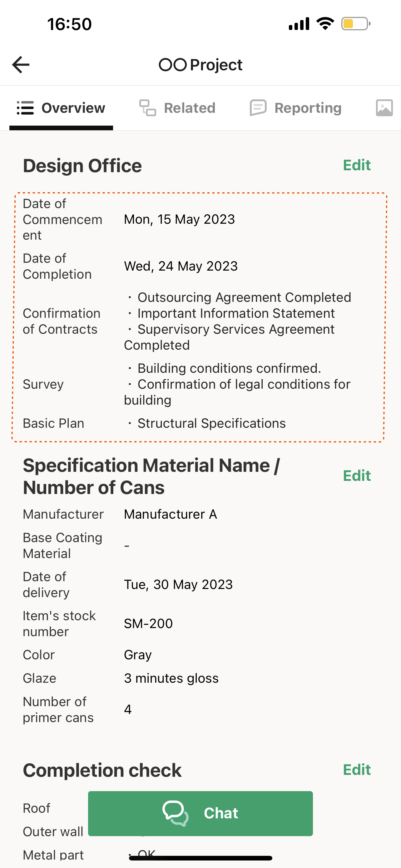
Task: Tap the Reporting speech bubble icon
Action: [258, 108]
